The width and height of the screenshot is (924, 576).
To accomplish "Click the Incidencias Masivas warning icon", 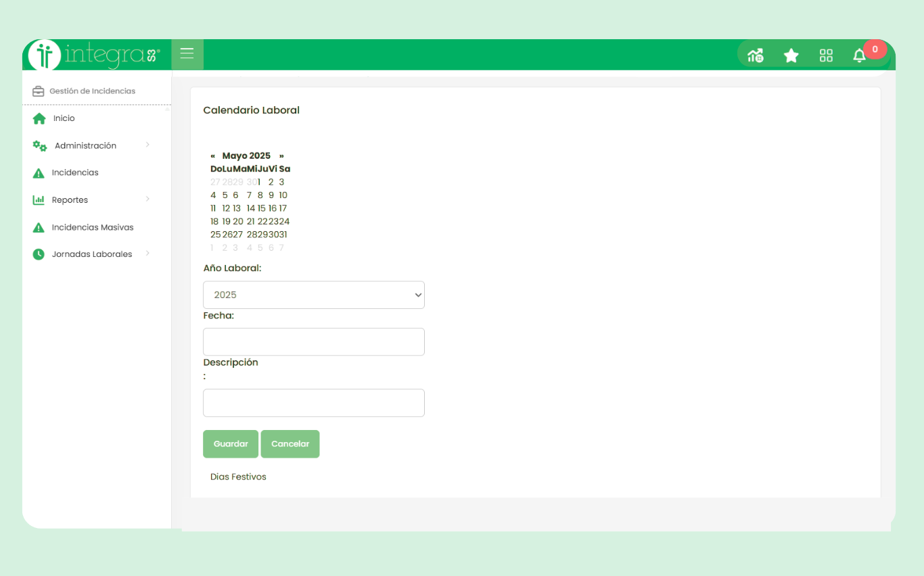I will 39,228.
